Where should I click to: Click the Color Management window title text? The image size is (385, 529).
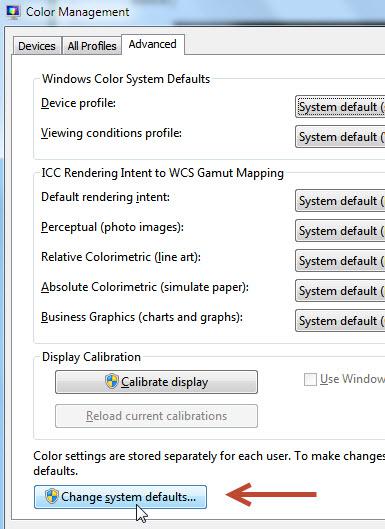[78, 12]
